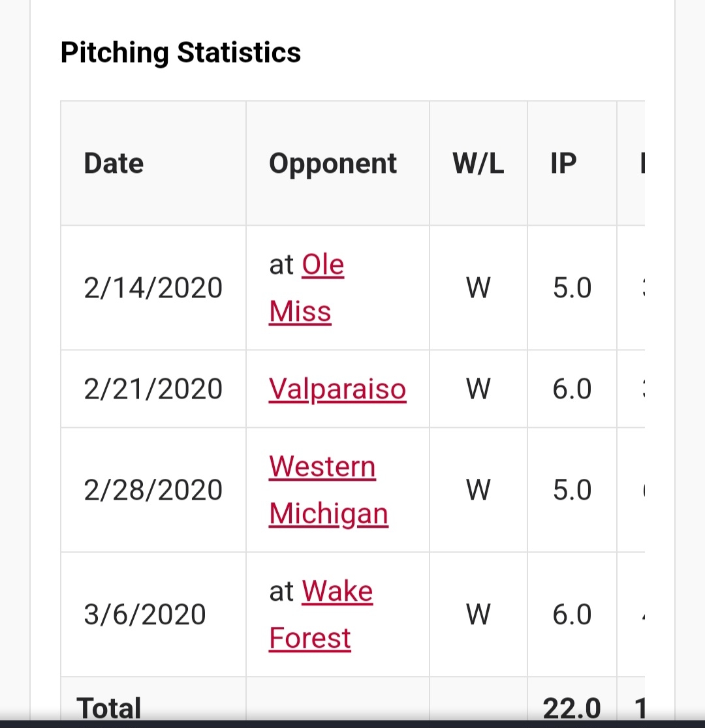Click the 2/21/2020 date cell
705x728 pixels.
(153, 389)
